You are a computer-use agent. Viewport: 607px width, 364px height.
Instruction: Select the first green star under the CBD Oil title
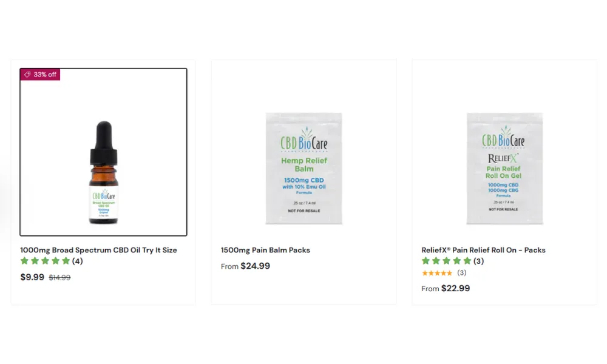[24, 260]
